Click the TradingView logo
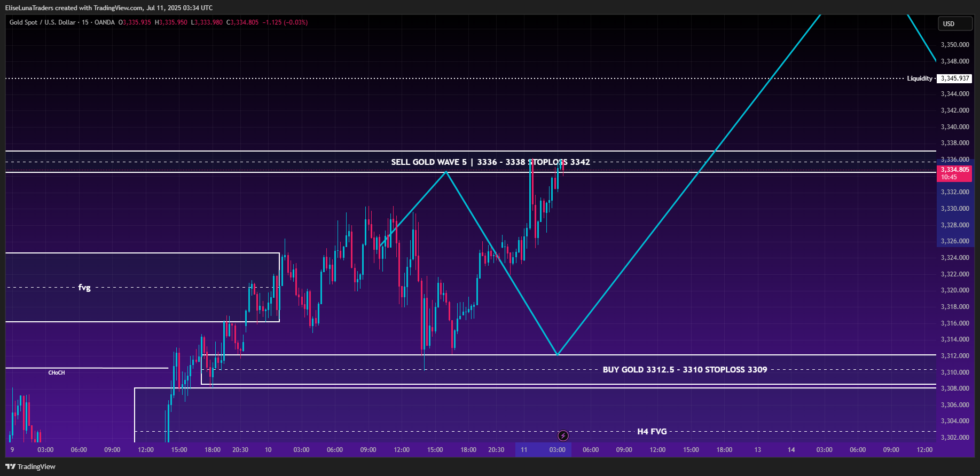 [30, 466]
